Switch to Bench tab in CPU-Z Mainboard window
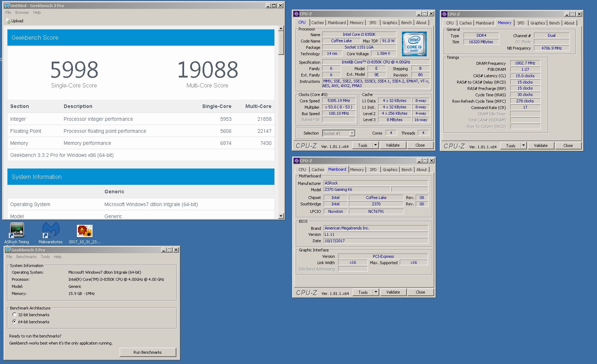Screen dimensions: 597x364 407,170
